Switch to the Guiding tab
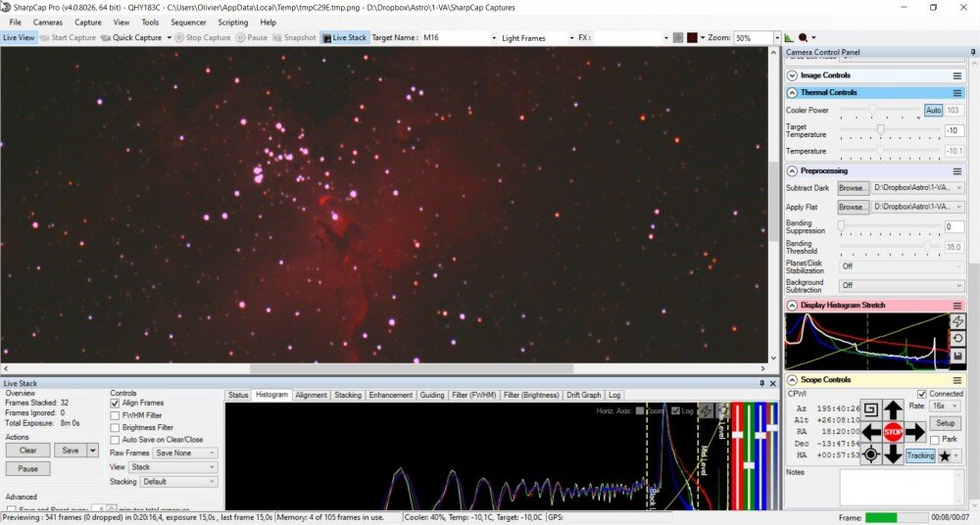980x525 pixels. coord(432,395)
